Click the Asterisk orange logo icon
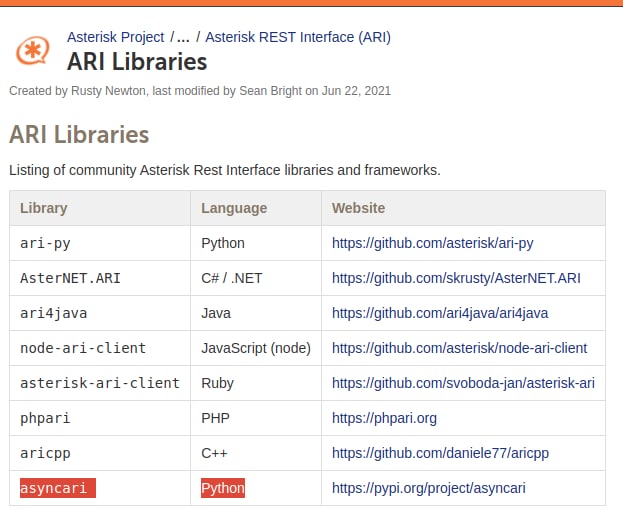 (33, 50)
